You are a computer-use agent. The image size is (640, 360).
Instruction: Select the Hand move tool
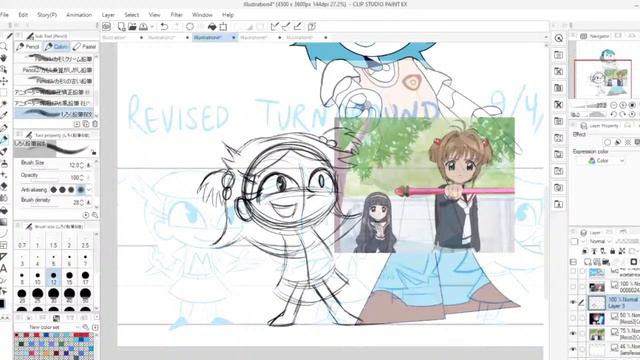(x=4, y=58)
